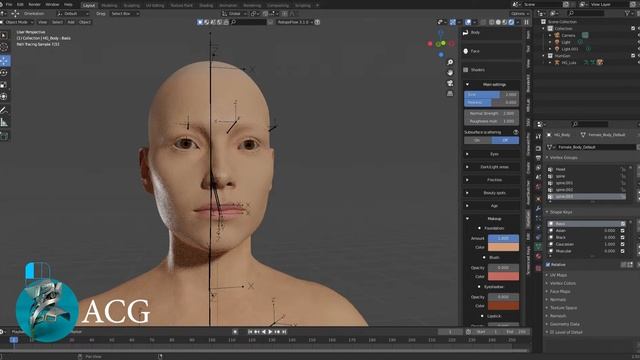Toggle the Caucasian shape key checkbox
Viewport: 640px width, 360px height.
coord(622,244)
